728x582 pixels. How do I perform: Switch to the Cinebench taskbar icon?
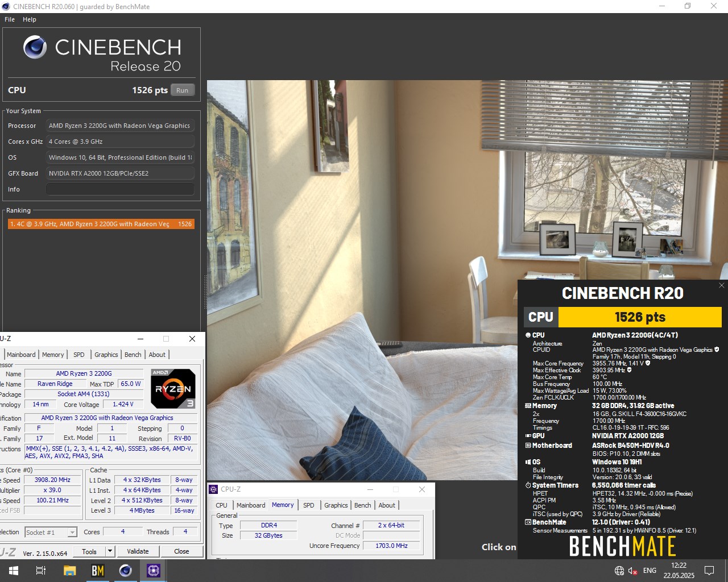[x=126, y=571]
